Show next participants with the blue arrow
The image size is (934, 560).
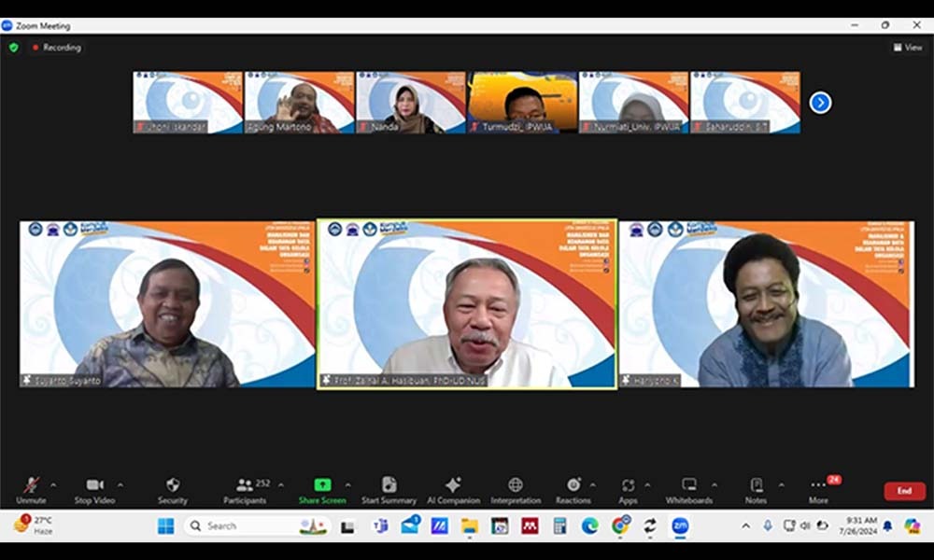point(820,103)
